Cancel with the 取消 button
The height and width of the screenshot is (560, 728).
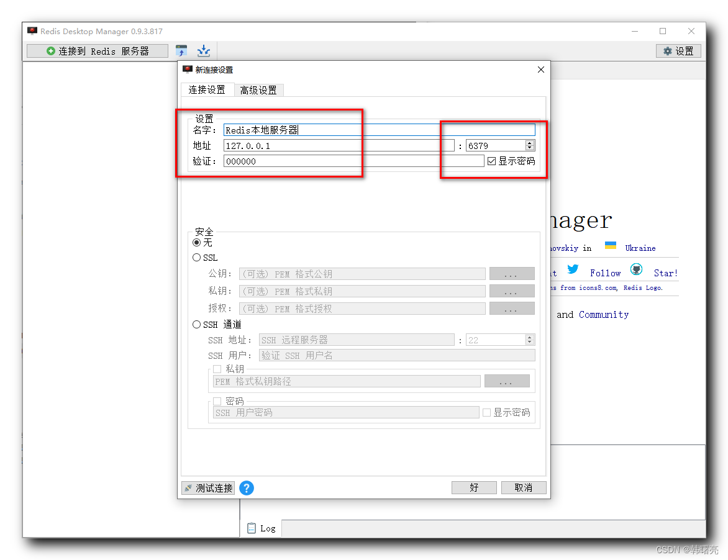point(523,487)
